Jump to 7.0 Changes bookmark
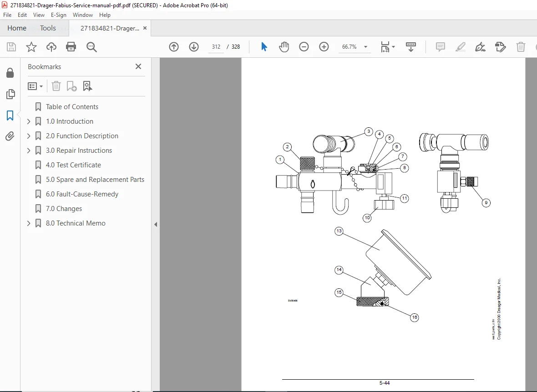This screenshot has height=392, width=537. pyautogui.click(x=64, y=209)
